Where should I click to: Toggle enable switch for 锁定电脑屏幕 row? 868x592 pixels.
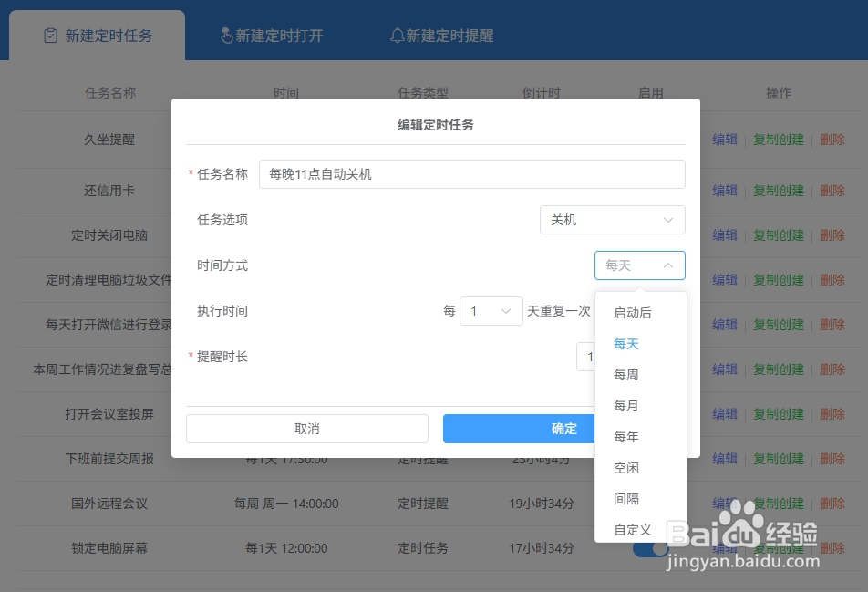point(651,548)
